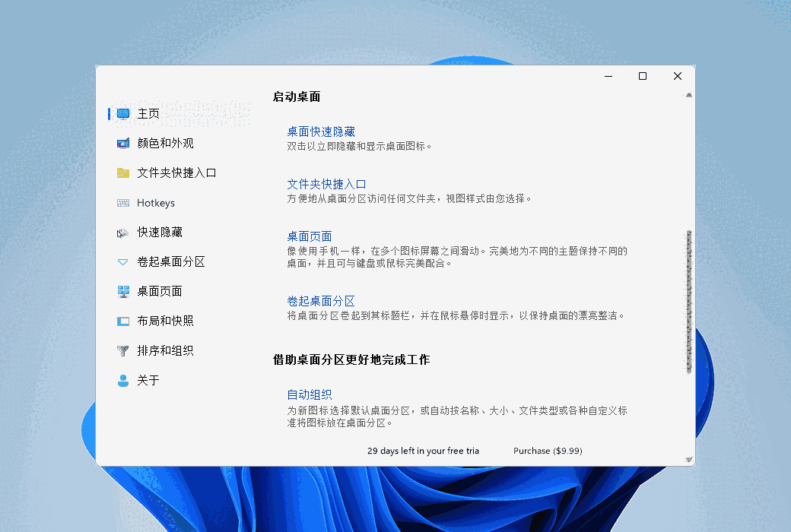The image size is (791, 532).
Task: Open the 颜色和外观 sidebar label
Action: 166,144
